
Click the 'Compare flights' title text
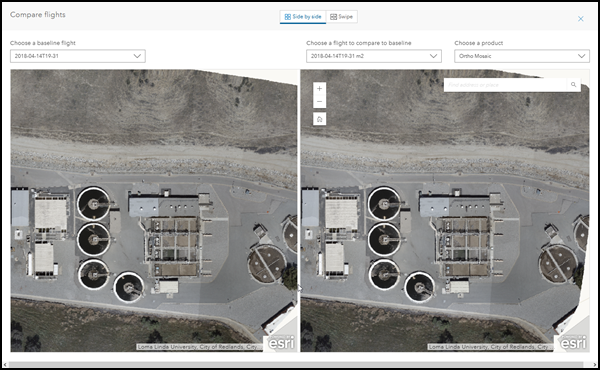pos(38,15)
